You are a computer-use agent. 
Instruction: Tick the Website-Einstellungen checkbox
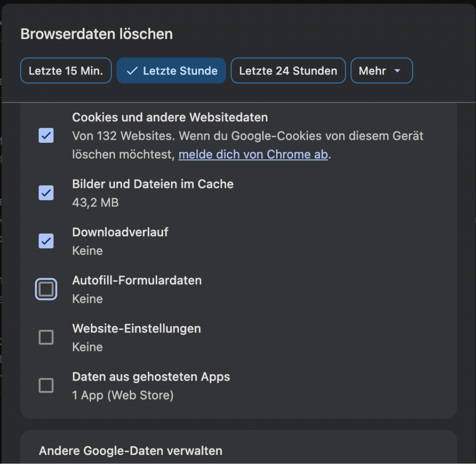[46, 338]
